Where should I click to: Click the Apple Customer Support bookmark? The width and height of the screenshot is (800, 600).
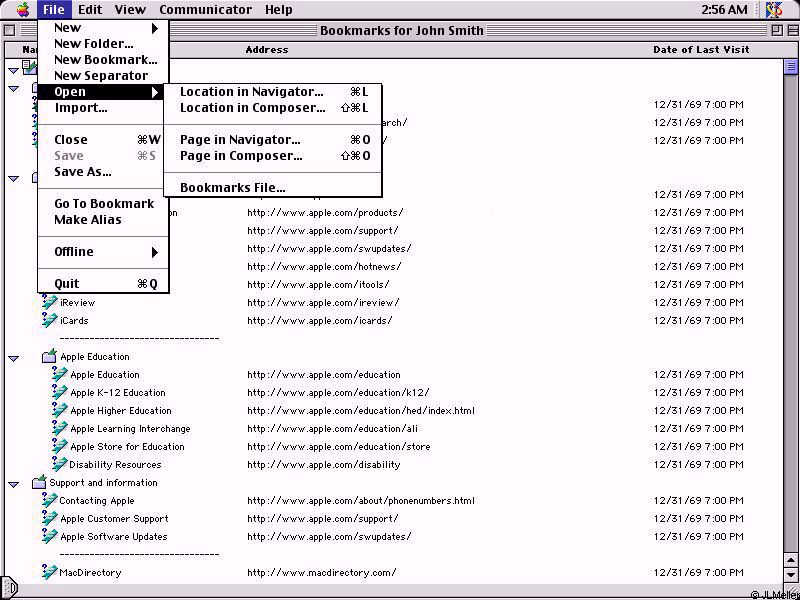point(114,519)
